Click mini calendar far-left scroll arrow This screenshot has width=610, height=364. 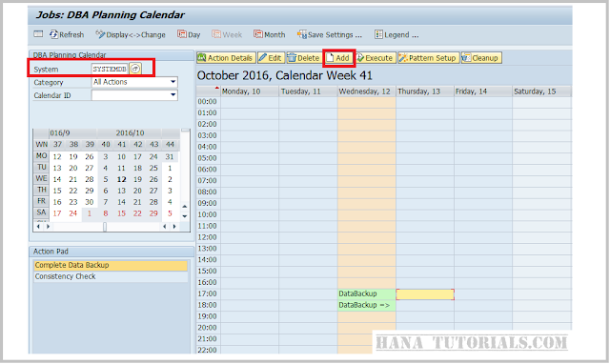tap(38, 227)
